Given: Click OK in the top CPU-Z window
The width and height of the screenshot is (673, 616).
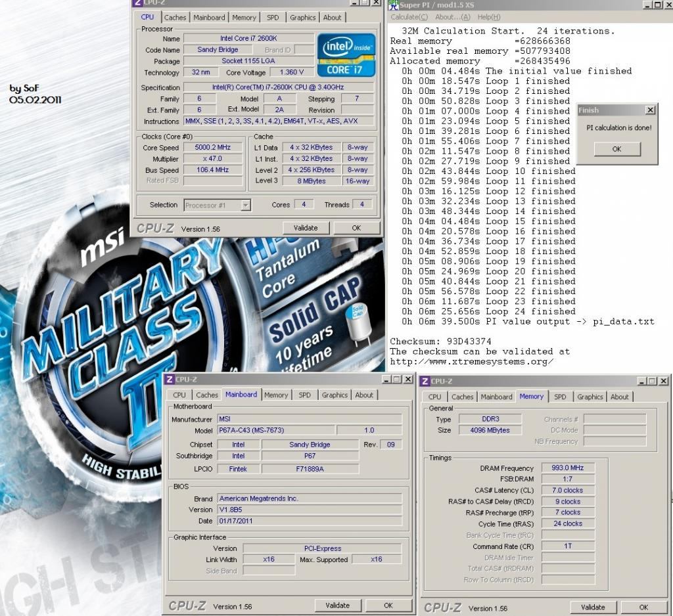Looking at the screenshot, I should 356,228.
